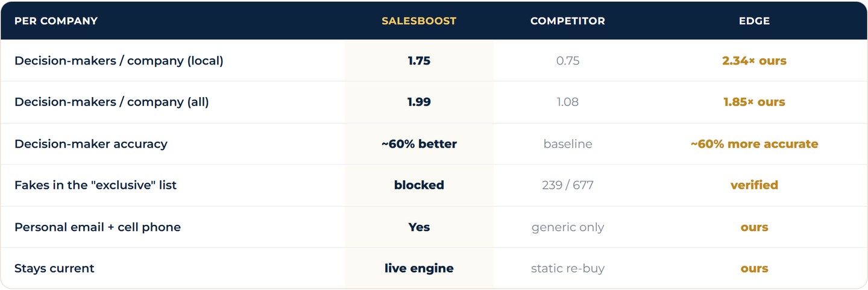This screenshot has width=868, height=290.
Task: Click the static re-buy competitor cell
Action: [568, 268]
